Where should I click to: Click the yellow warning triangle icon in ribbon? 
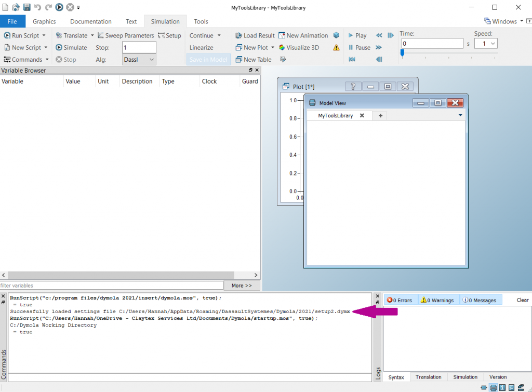click(336, 47)
